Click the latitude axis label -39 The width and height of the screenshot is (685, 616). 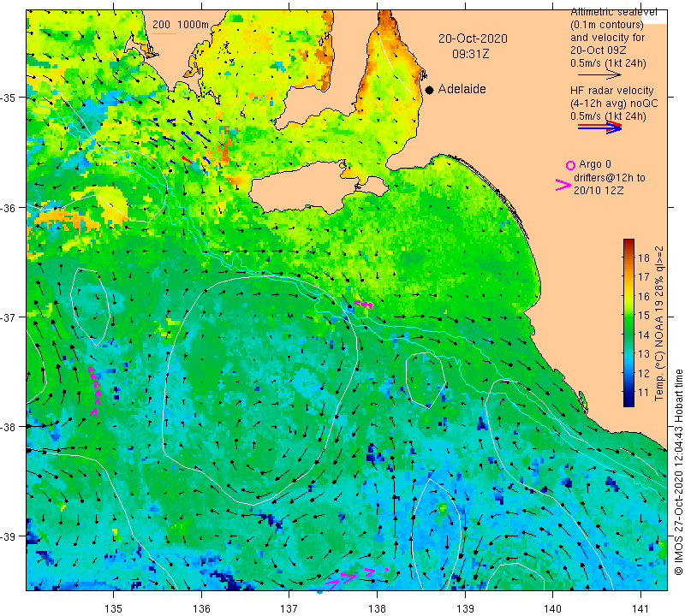[9, 536]
